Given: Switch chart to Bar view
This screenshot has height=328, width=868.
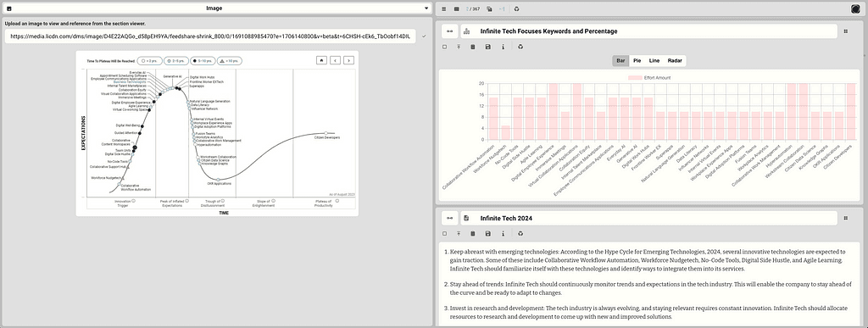Looking at the screenshot, I should pyautogui.click(x=620, y=60).
